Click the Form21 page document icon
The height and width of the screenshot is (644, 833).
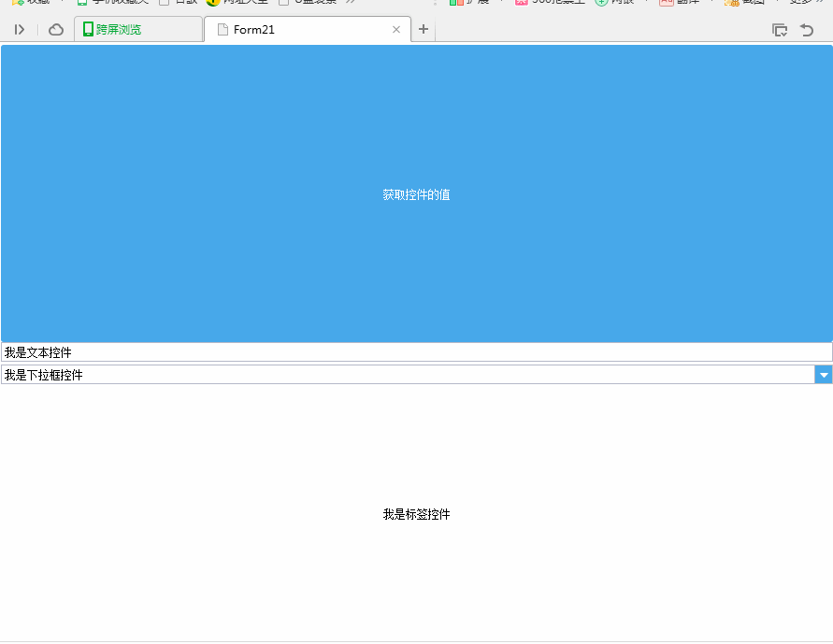(223, 30)
